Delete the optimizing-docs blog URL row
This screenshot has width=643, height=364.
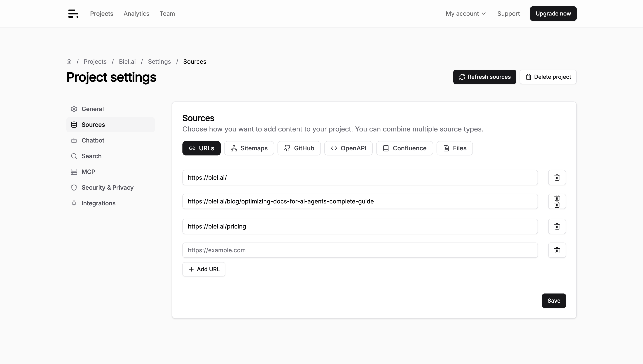click(557, 201)
